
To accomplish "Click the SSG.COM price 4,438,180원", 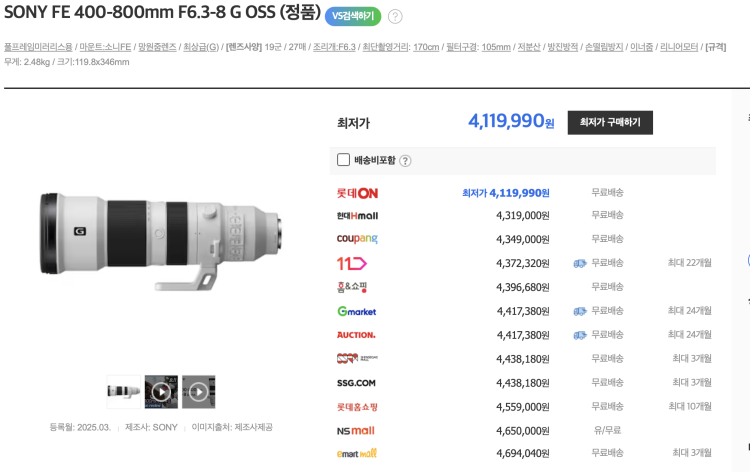I will tap(523, 383).
